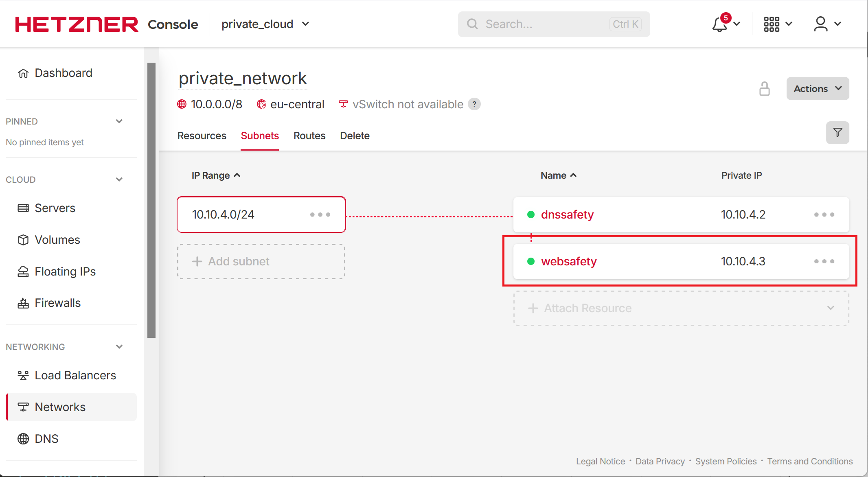Viewport: 868px width, 477px height.
Task: Click the vSwitch network icon
Action: [343, 104]
